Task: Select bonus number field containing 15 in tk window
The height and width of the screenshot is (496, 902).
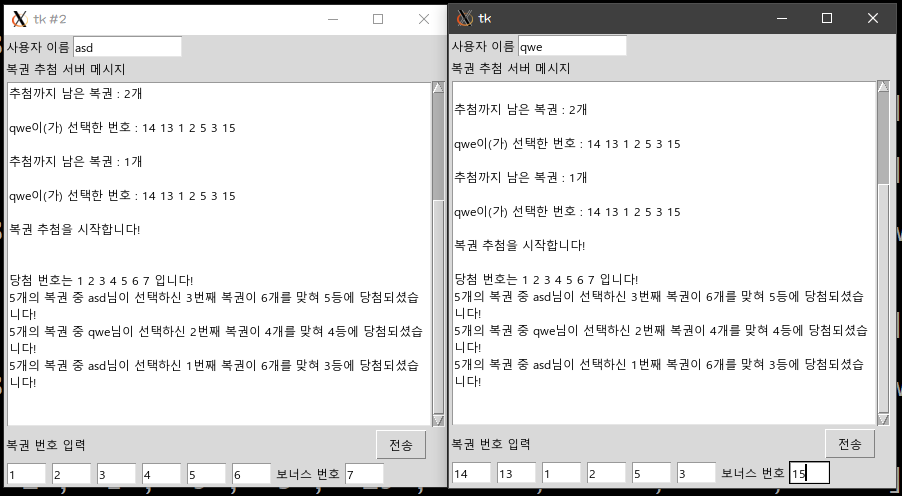Action: click(809, 473)
